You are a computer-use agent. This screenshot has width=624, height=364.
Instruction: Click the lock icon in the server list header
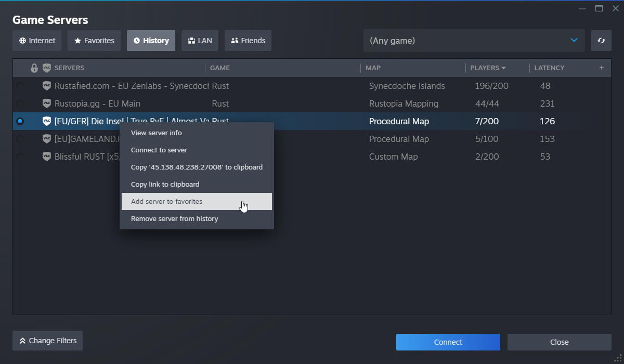click(x=34, y=68)
